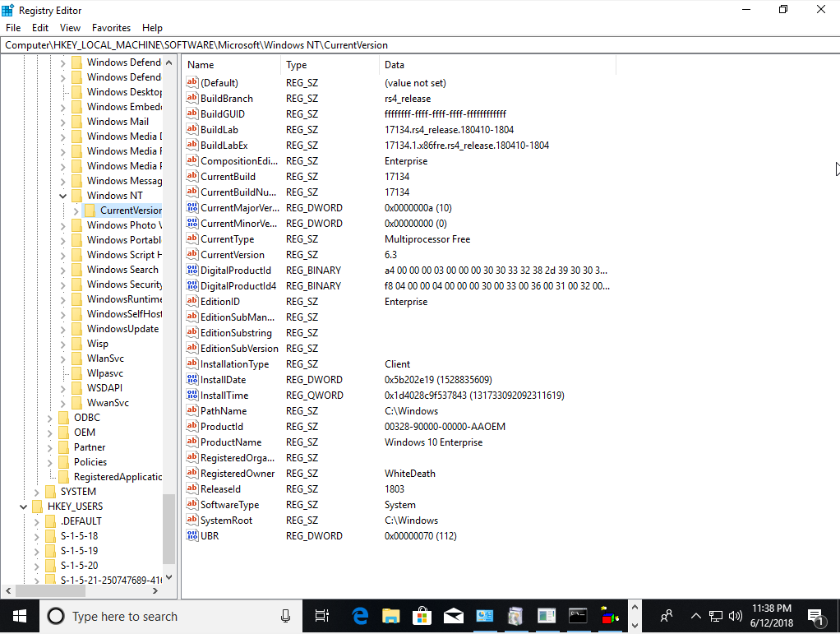Click the key tree scroll-down arrow

point(168,577)
